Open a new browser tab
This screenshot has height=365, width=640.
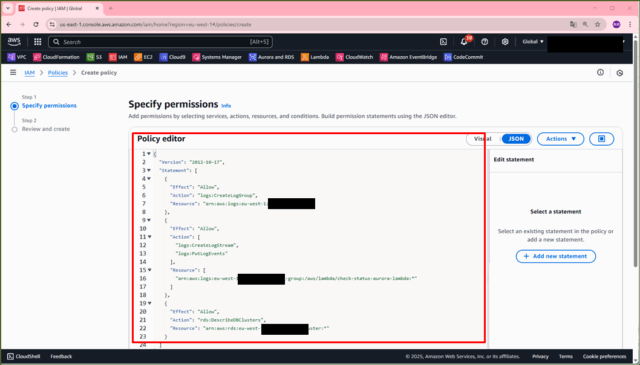[x=111, y=8]
